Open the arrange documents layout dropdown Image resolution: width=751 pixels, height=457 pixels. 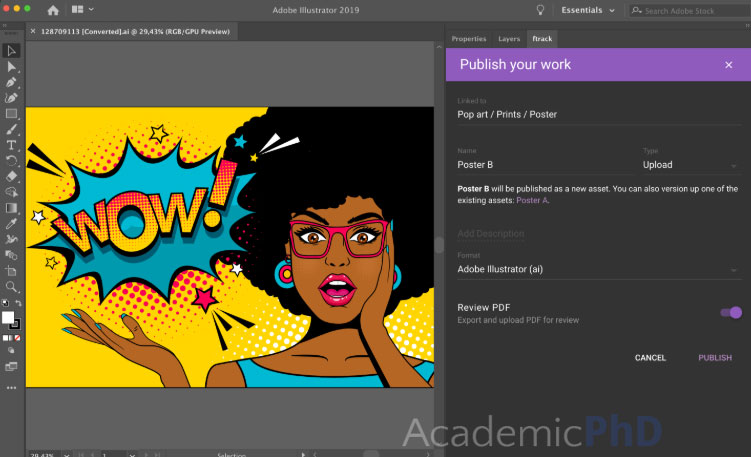pyautogui.click(x=84, y=10)
